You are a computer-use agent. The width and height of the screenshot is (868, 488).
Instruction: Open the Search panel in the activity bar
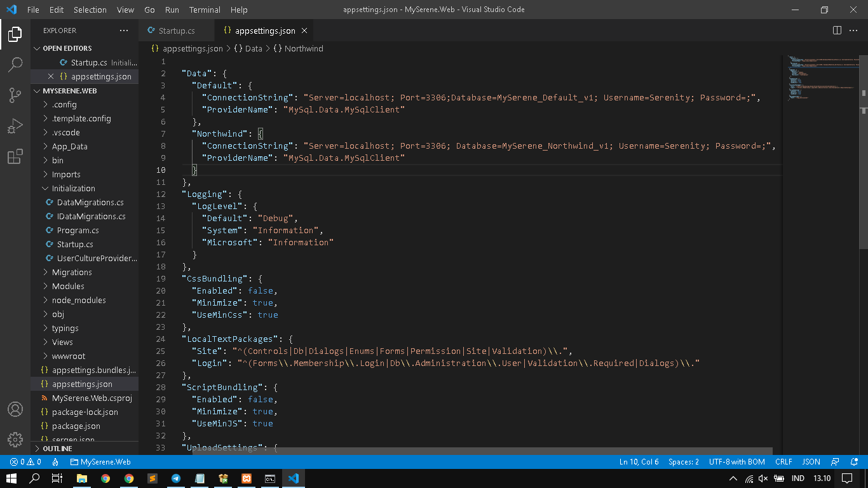tap(15, 64)
